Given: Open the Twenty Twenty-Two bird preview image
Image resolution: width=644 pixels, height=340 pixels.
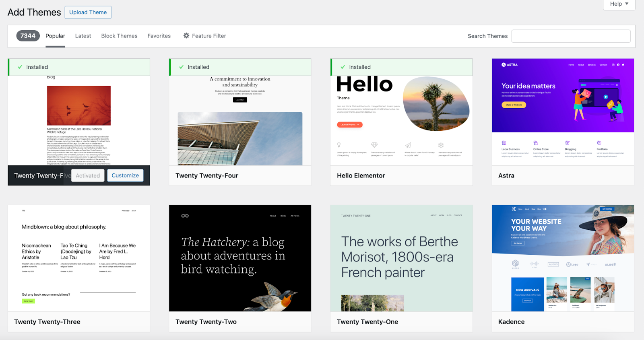Looking at the screenshot, I should (240, 258).
